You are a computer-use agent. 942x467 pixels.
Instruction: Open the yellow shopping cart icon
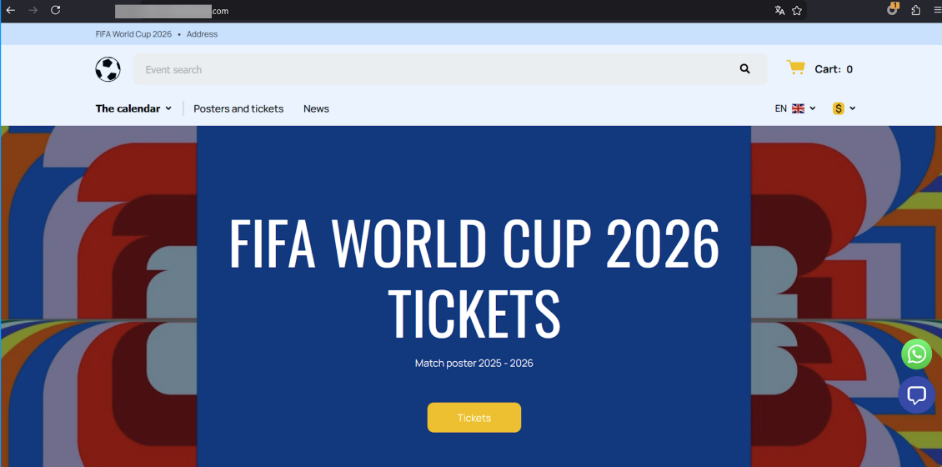pos(795,68)
